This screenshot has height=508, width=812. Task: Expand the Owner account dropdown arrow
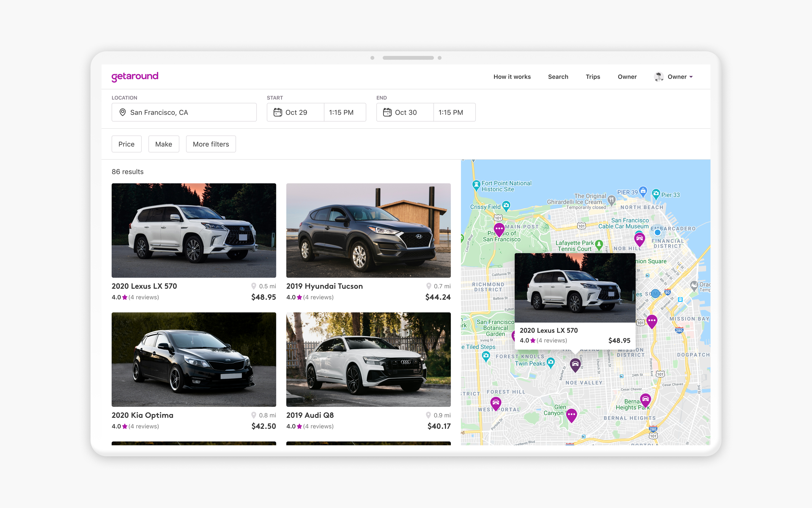click(691, 77)
